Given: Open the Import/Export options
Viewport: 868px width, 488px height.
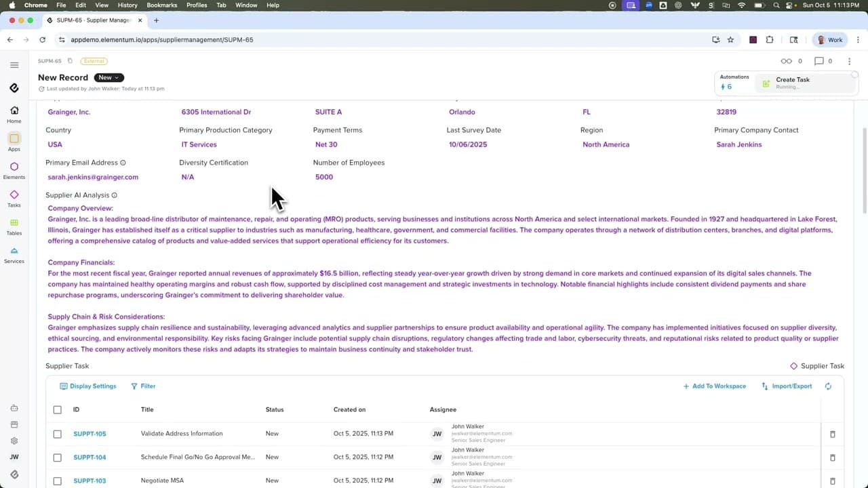Looking at the screenshot, I should pyautogui.click(x=787, y=386).
